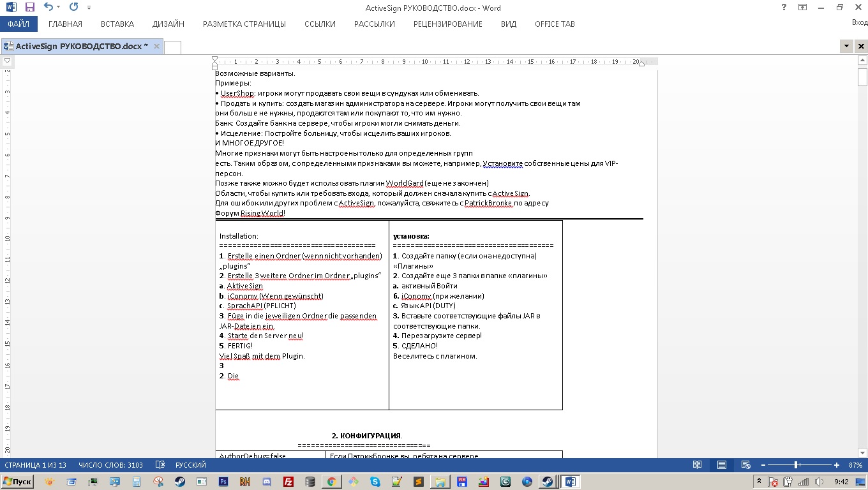This screenshot has height=490, width=868.
Task: Launch FileZilla from the taskbar
Action: tap(288, 482)
